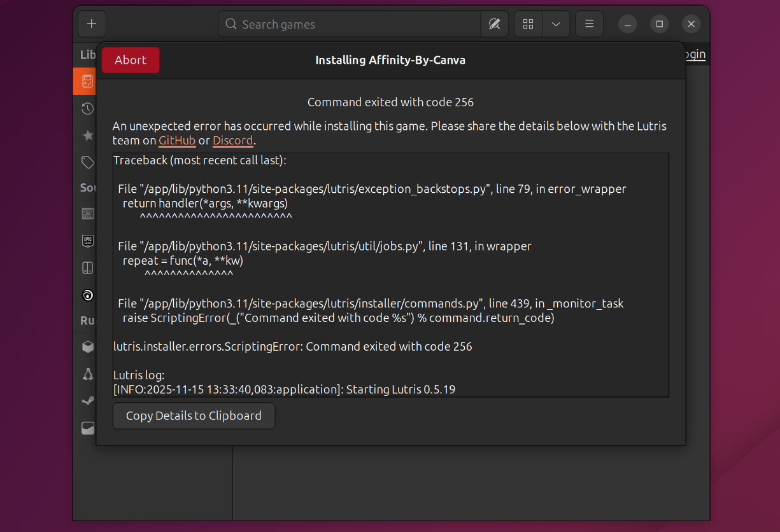780x532 pixels.
Task: Click the jobs.py line 131 entry
Action: 325,246
